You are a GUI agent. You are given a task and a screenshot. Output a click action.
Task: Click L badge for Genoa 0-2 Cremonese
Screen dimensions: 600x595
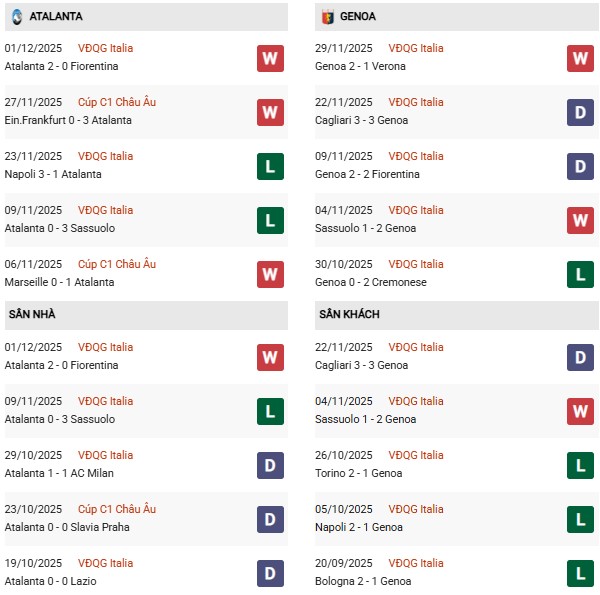click(580, 274)
